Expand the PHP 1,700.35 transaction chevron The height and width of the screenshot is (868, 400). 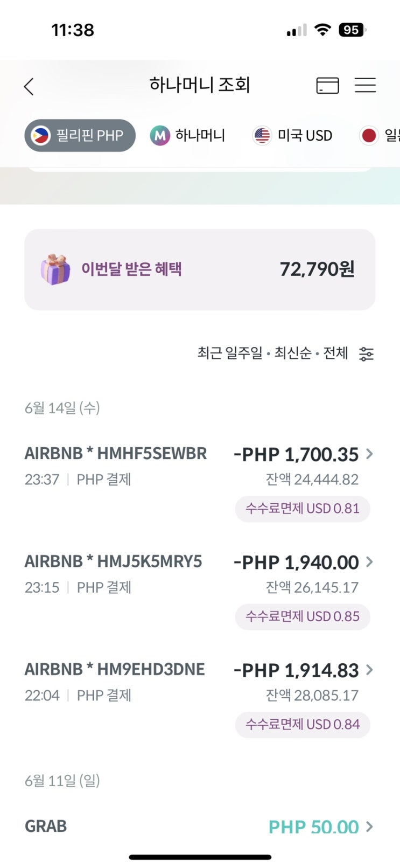[x=370, y=454]
